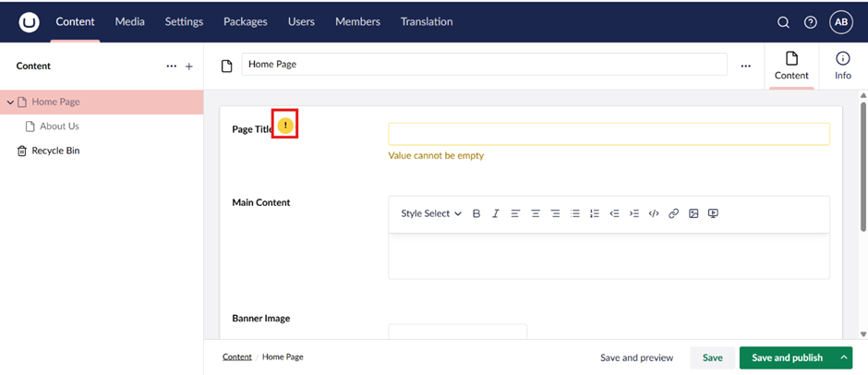The image size is (868, 375).
Task: Click the search magnifier icon
Action: coord(783,22)
